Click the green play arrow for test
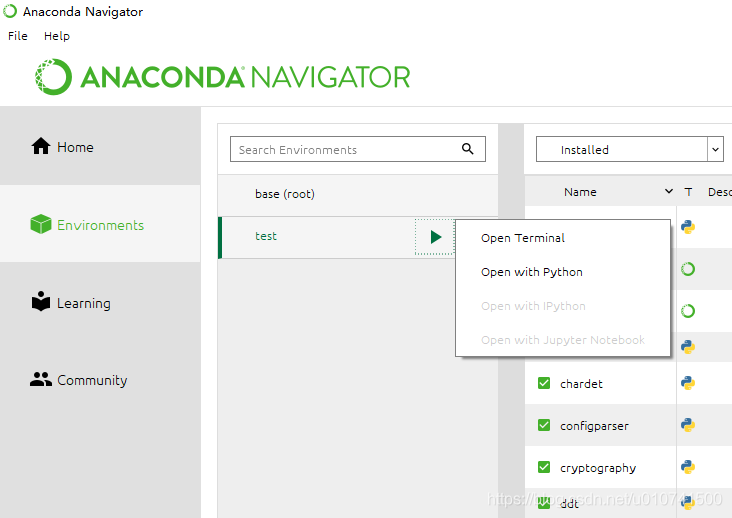732x518 pixels. point(436,237)
